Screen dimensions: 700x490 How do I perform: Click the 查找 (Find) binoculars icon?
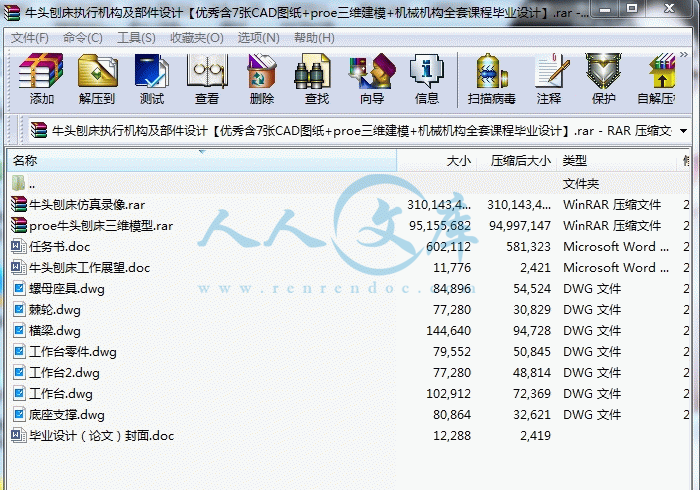pos(312,71)
